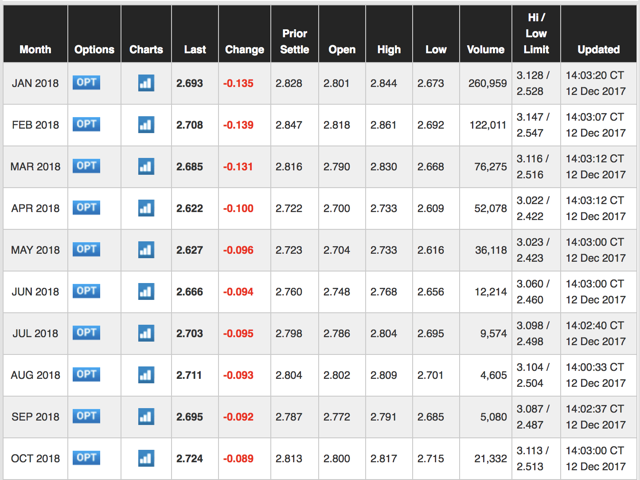
Task: View options for SEP 2018 contract
Action: click(86, 416)
